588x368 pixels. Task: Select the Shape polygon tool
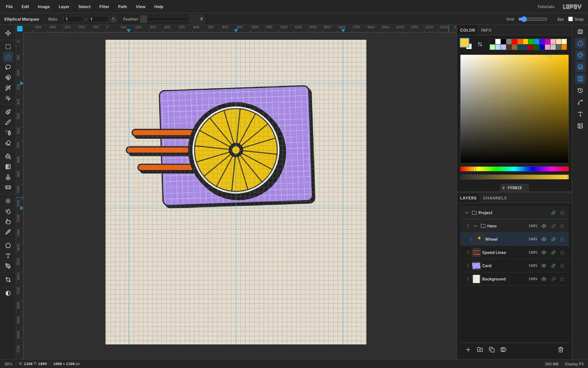pyautogui.click(x=8, y=245)
